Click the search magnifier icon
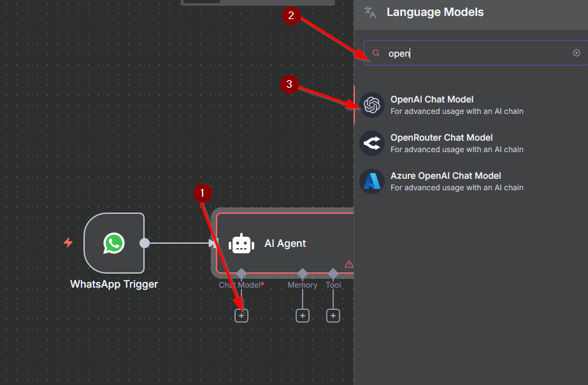588x385 pixels. coord(376,53)
